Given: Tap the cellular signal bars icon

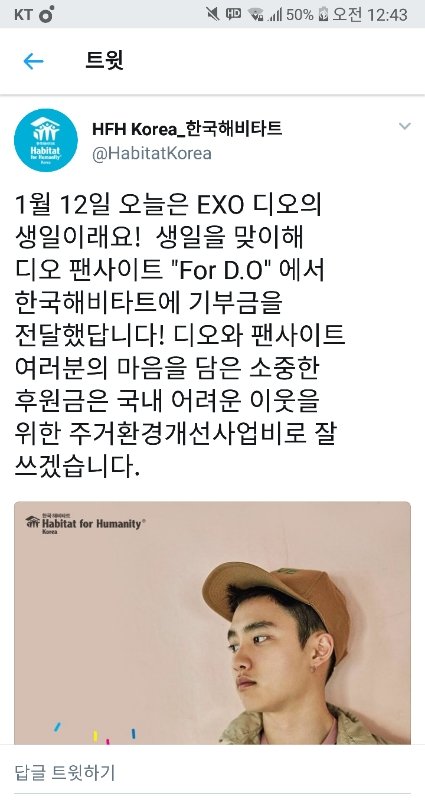Looking at the screenshot, I should coord(274,15).
